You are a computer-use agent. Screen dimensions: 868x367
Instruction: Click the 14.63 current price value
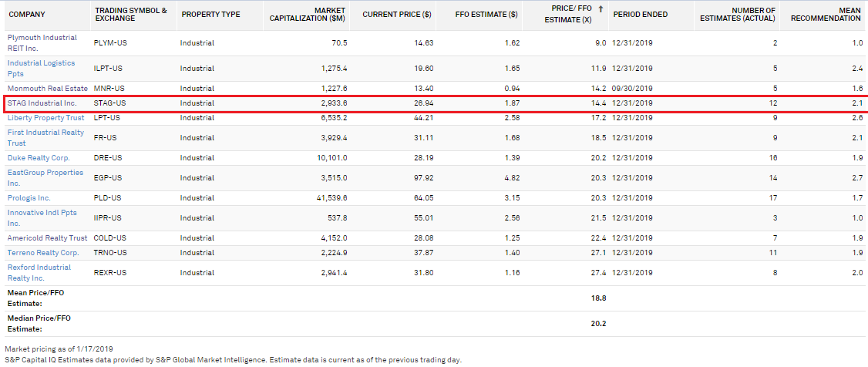424,42
